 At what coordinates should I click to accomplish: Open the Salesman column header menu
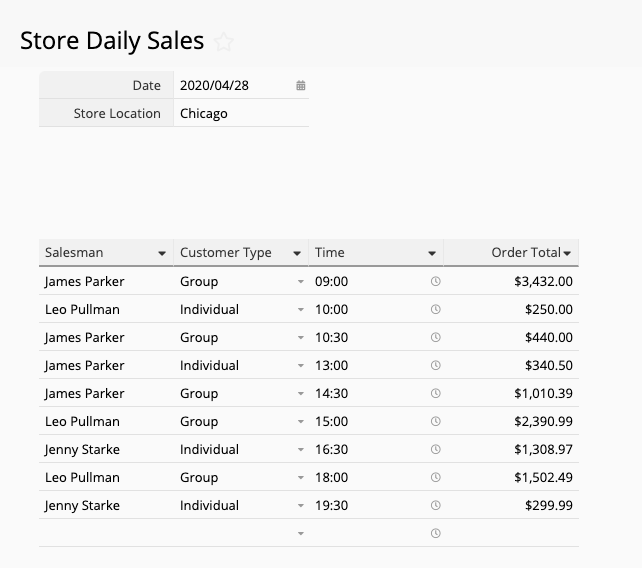162,253
